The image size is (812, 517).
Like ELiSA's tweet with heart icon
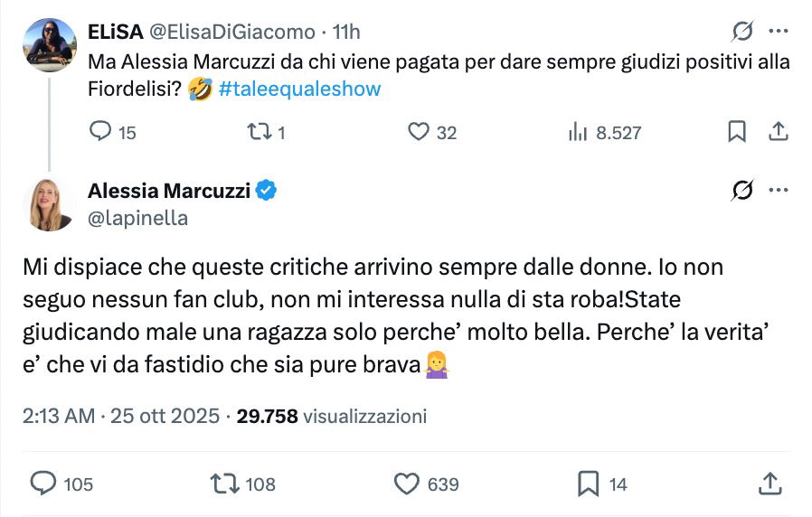[418, 132]
